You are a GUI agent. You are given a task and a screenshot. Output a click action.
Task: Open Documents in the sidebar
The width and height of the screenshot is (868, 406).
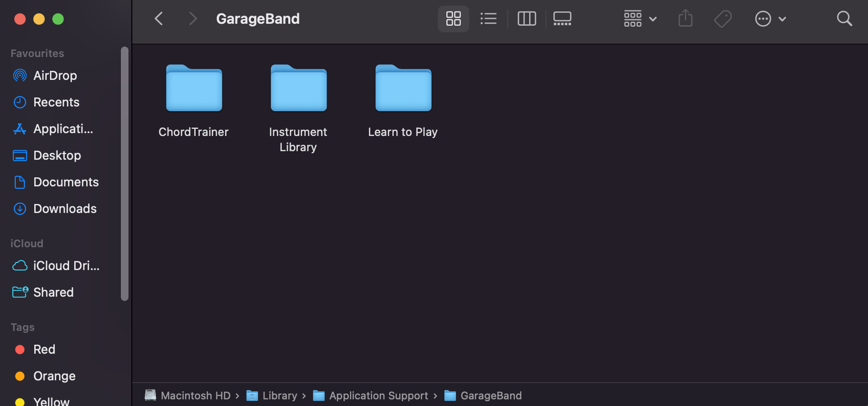(66, 182)
